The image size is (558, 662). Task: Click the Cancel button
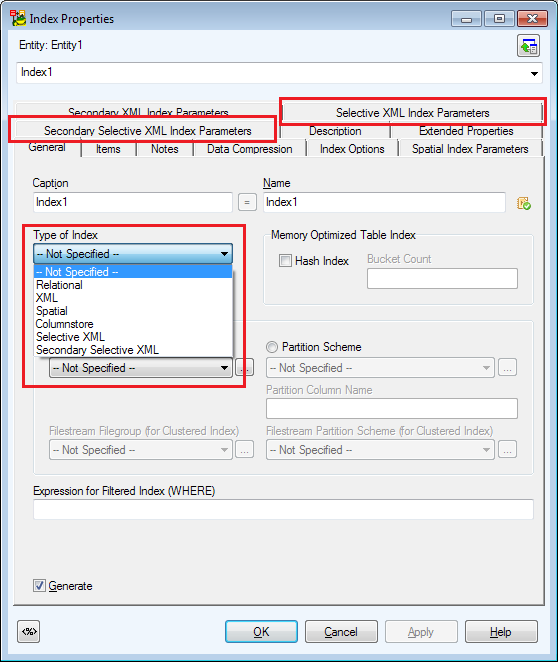[x=341, y=632]
